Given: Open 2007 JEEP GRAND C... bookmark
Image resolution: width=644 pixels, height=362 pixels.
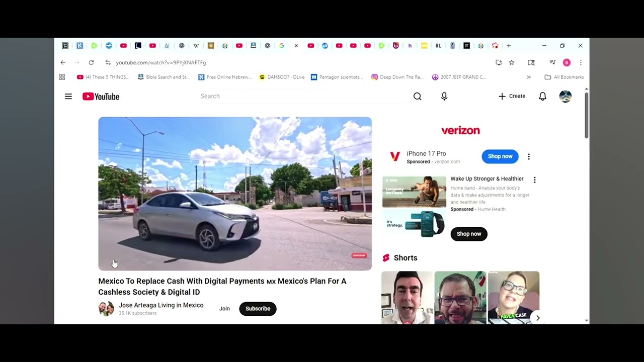Looking at the screenshot, I should point(459,77).
